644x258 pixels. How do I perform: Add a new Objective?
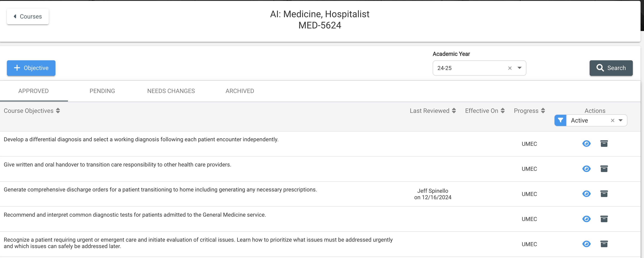31,68
